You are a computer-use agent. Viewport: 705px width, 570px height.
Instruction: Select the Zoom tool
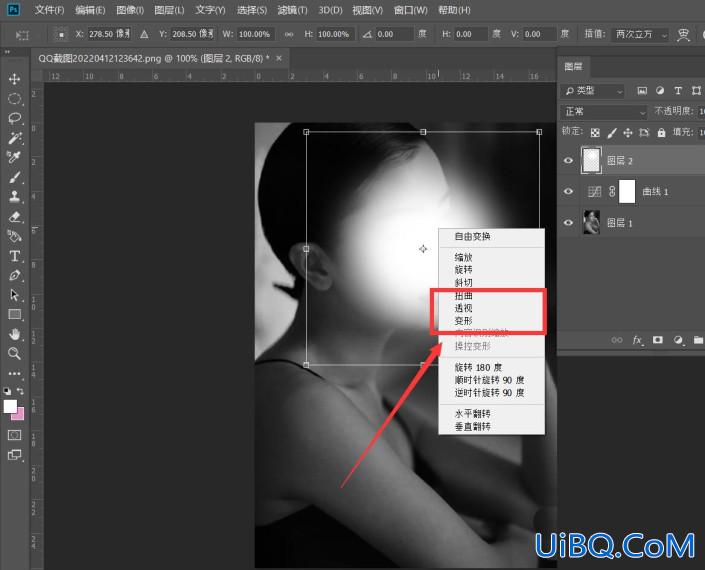coord(14,354)
